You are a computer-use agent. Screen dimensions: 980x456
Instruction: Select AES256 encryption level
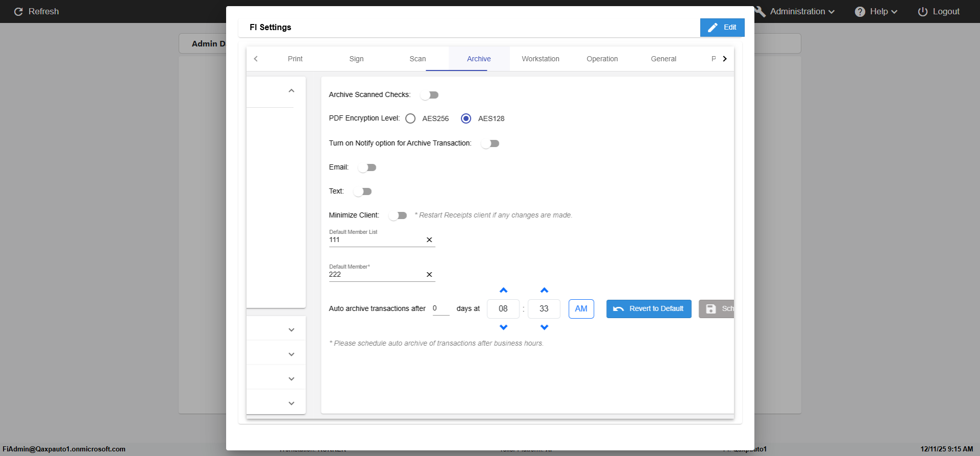(410, 118)
